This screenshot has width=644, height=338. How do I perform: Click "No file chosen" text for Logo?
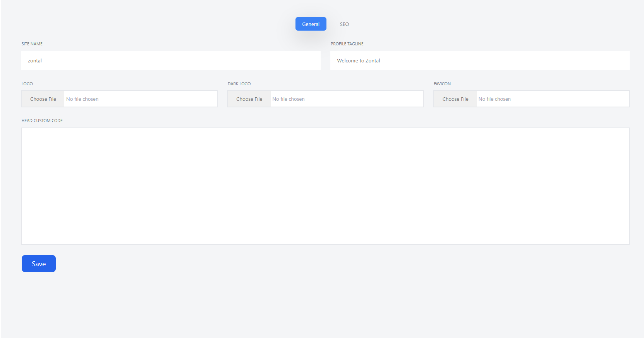[x=82, y=99]
